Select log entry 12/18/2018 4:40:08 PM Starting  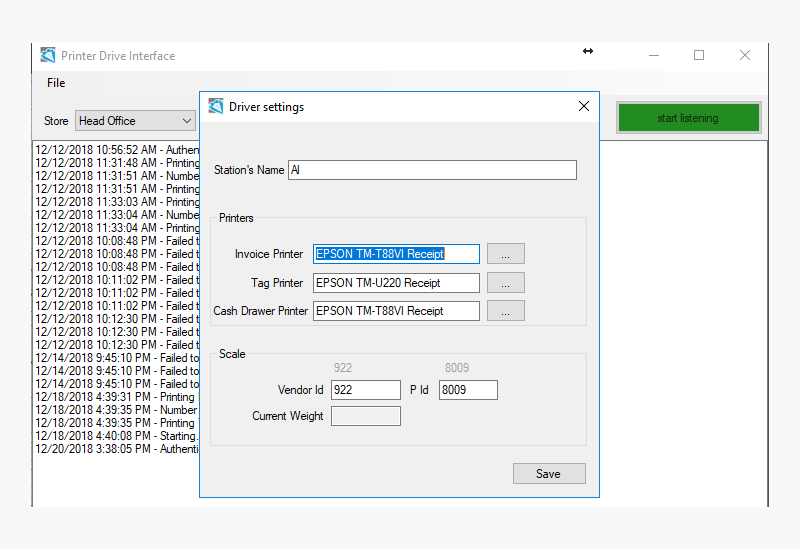point(117,436)
